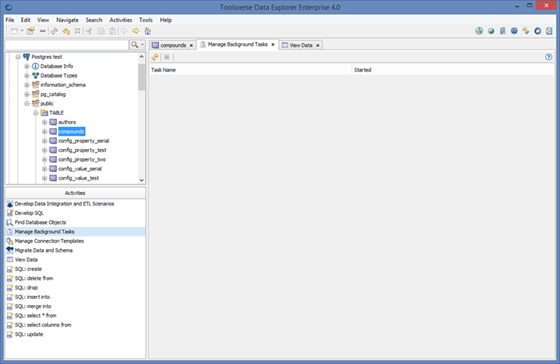This screenshot has height=364, width=560.
Task: Open the File menu
Action: [x=10, y=20]
